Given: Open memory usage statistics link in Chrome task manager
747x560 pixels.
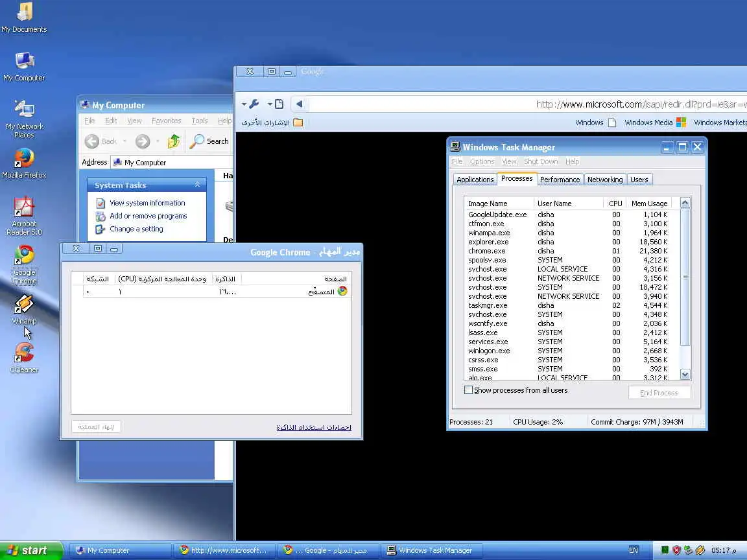Looking at the screenshot, I should (x=314, y=427).
